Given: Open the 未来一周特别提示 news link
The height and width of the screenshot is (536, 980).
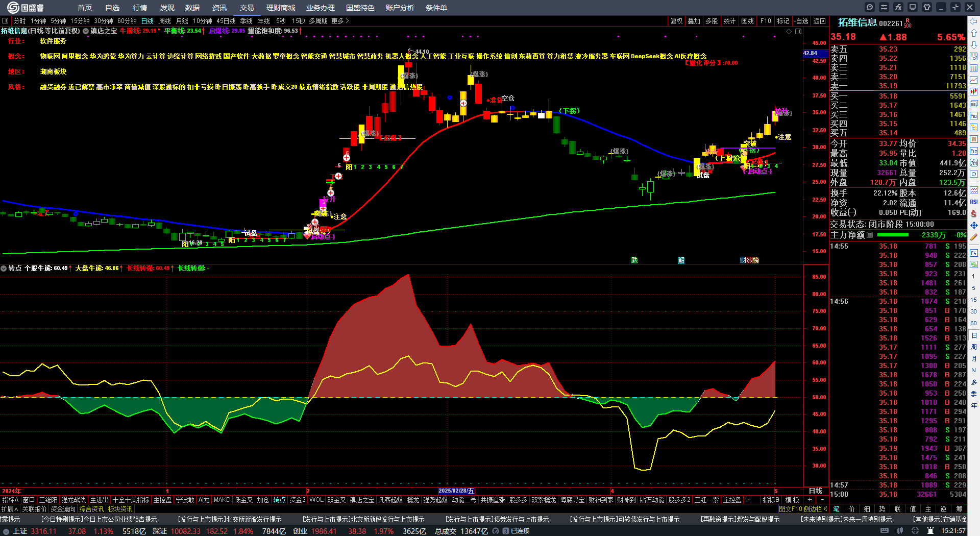Looking at the screenshot, I should (x=846, y=519).
